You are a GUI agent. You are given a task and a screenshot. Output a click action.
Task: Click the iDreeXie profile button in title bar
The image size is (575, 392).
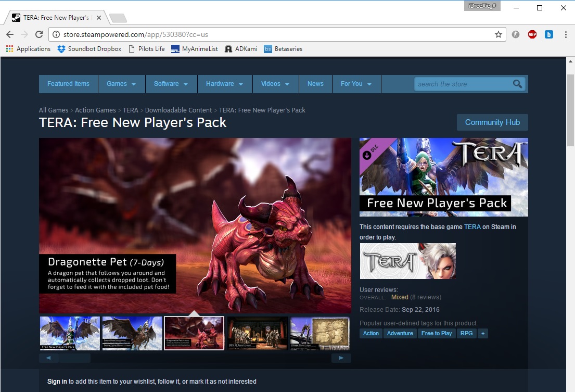click(482, 6)
